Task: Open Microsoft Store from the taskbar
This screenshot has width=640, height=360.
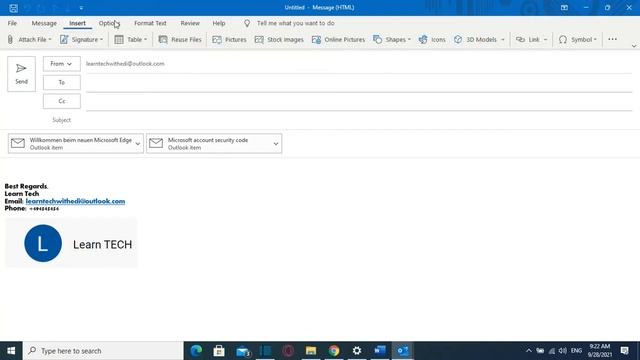Action: [219, 351]
